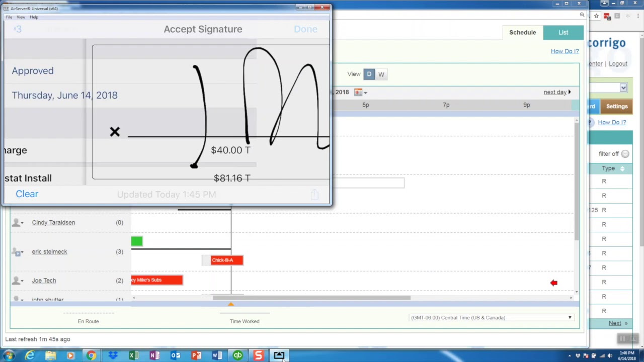Open the calendar date picker icon

(358, 92)
